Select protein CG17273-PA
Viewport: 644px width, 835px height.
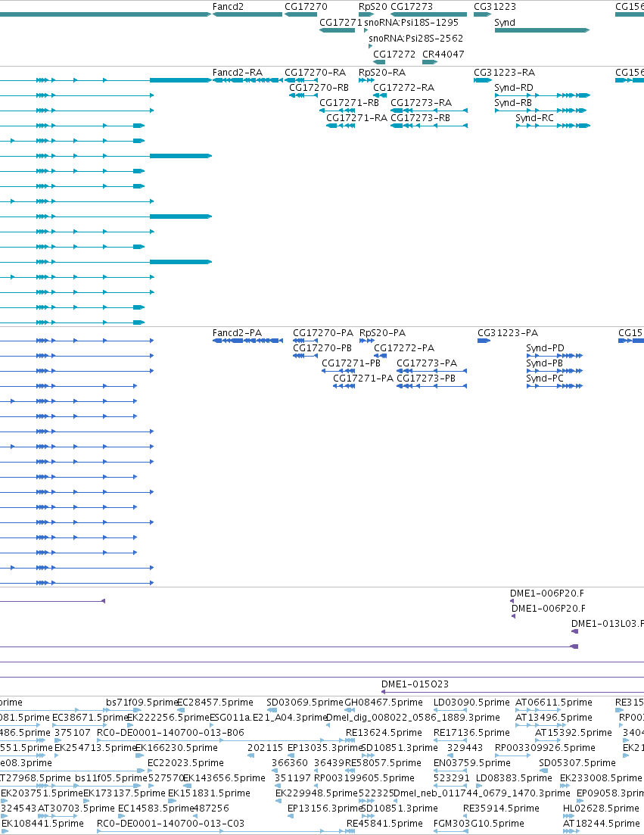(427, 363)
